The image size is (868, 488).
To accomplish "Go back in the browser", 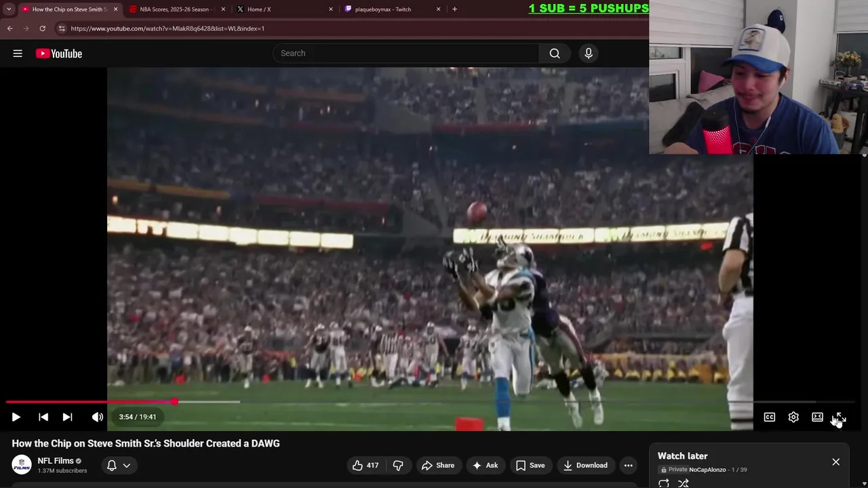I will [x=9, y=28].
